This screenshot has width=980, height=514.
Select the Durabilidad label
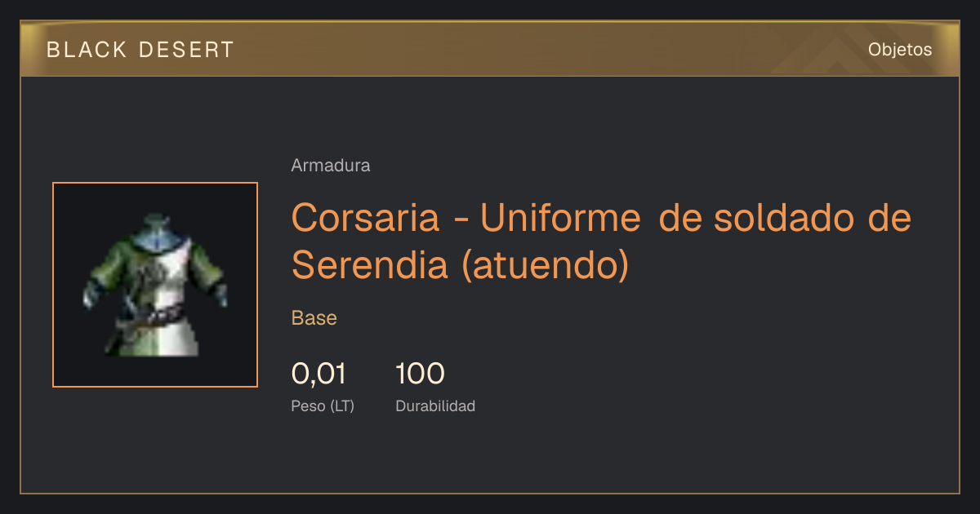[x=435, y=406]
